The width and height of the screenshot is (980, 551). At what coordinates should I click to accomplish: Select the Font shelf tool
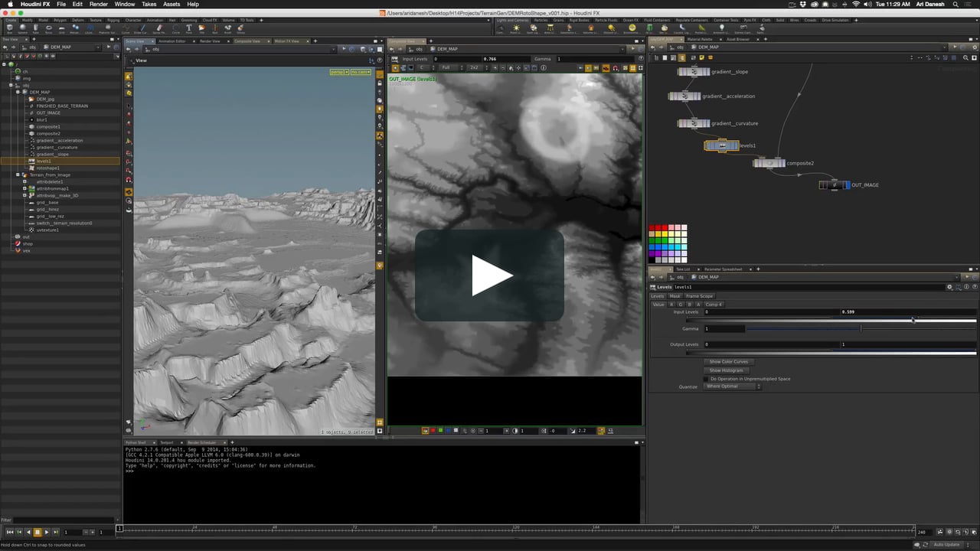point(188,28)
